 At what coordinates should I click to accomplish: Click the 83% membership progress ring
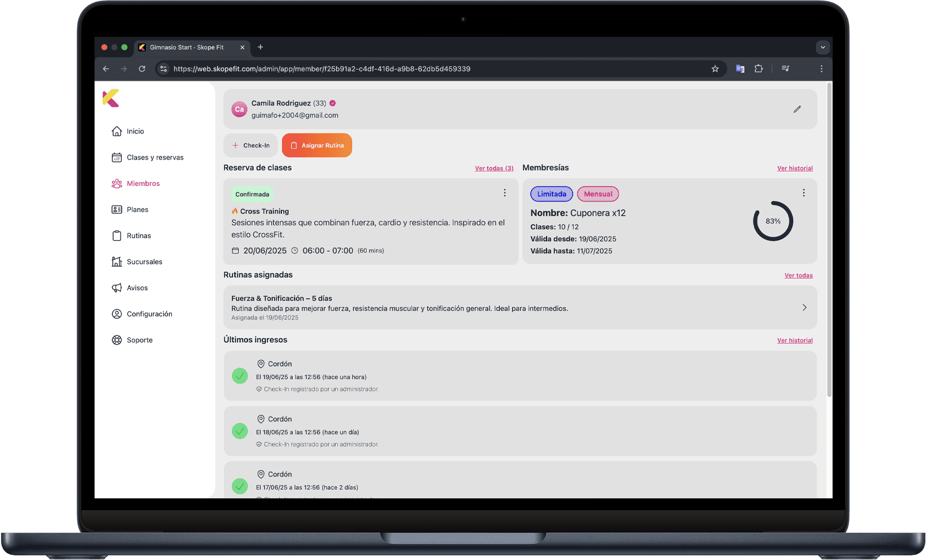click(773, 221)
